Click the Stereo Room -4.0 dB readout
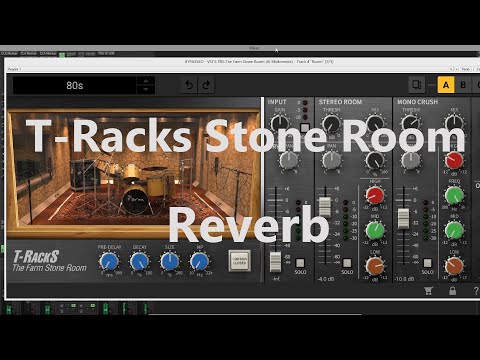 326,279
